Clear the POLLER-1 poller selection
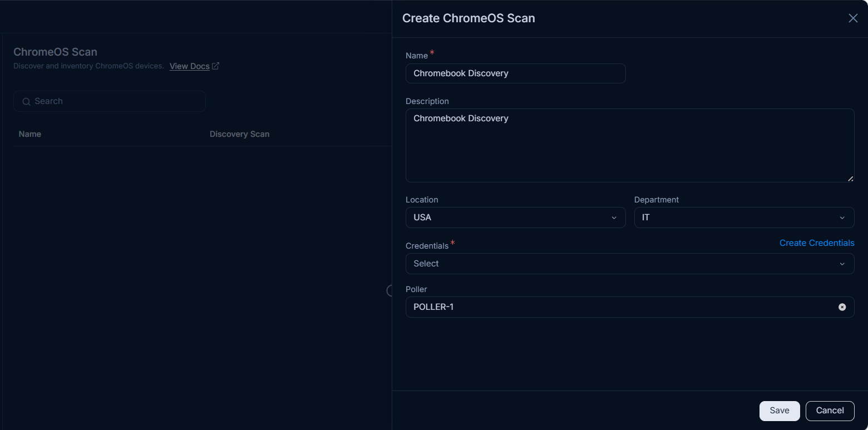 (842, 307)
